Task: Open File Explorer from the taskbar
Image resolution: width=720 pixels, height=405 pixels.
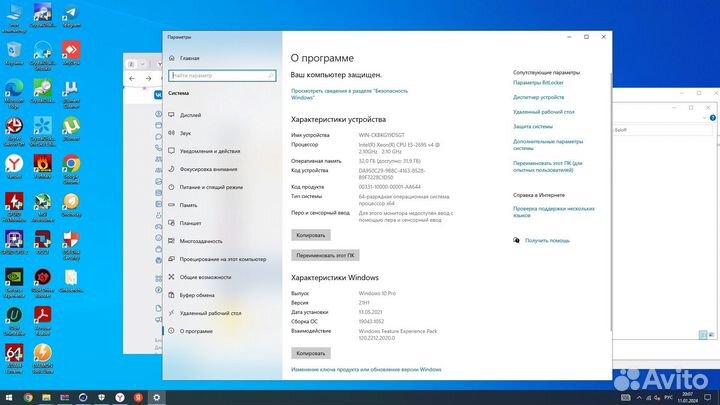Action: pos(46,397)
